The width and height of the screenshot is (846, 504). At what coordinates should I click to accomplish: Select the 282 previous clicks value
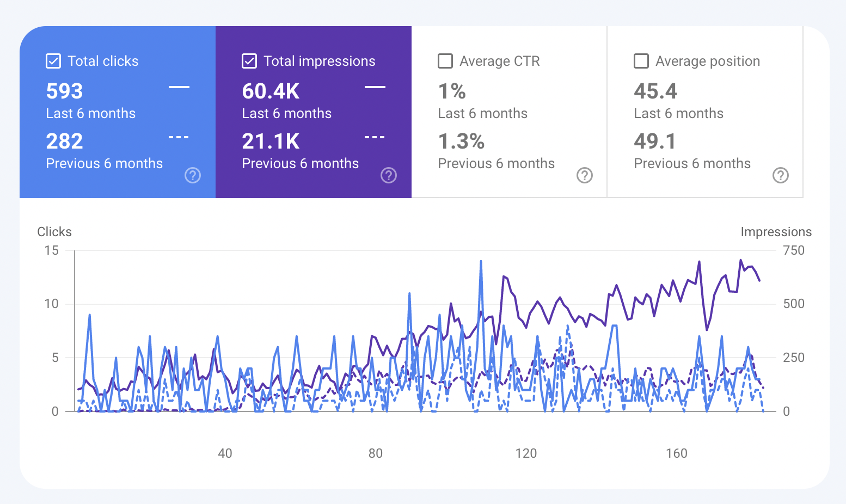[x=65, y=142]
